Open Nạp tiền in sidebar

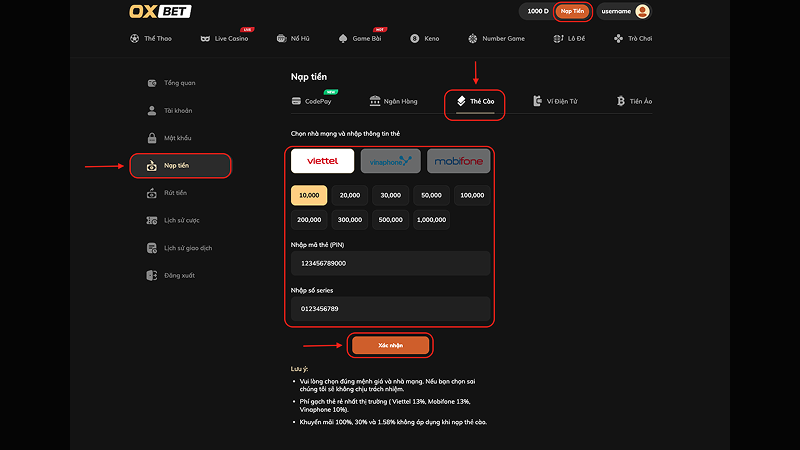point(181,166)
